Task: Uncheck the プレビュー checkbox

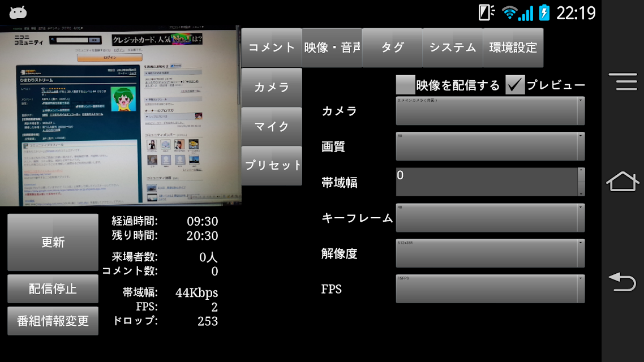Action: pyautogui.click(x=515, y=85)
